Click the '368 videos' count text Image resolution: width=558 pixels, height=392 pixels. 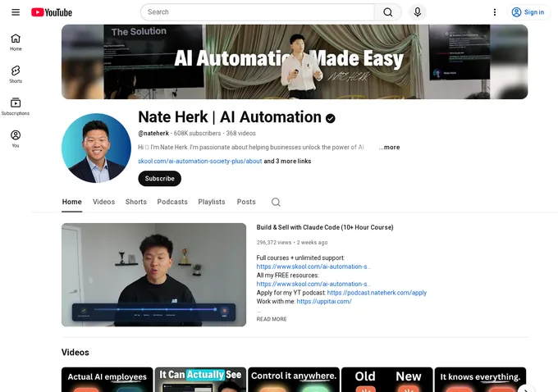[x=241, y=134]
